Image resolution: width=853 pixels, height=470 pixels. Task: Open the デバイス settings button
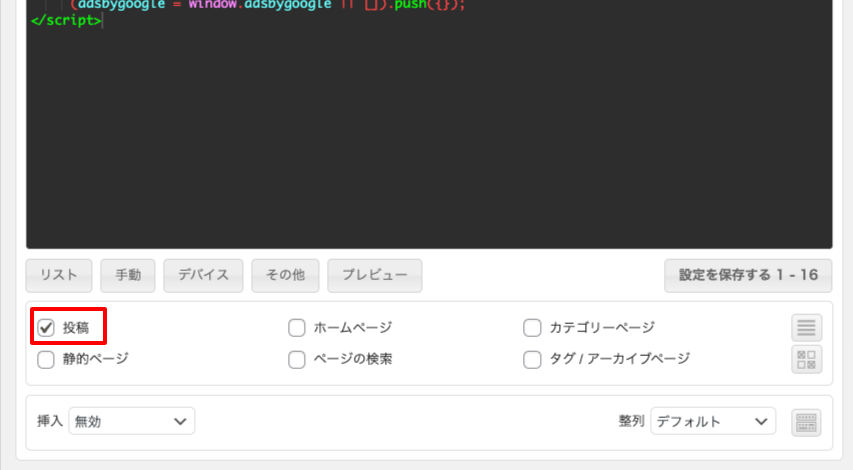(x=203, y=275)
